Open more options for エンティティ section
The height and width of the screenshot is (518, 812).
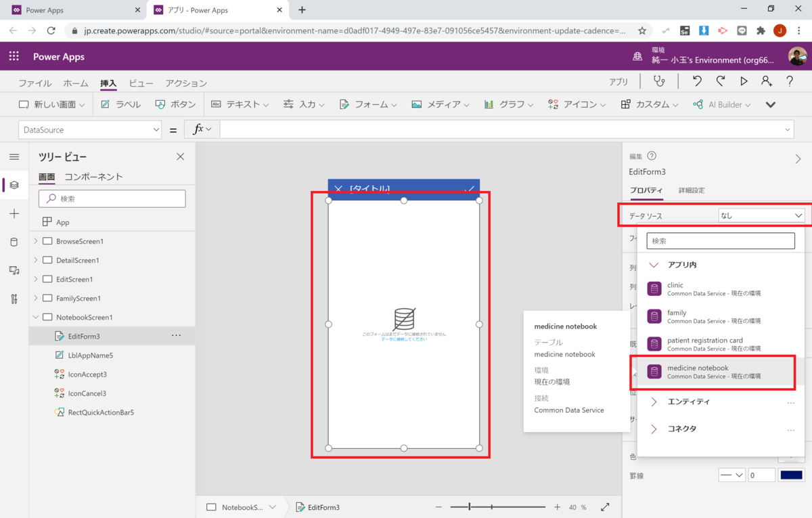(790, 402)
